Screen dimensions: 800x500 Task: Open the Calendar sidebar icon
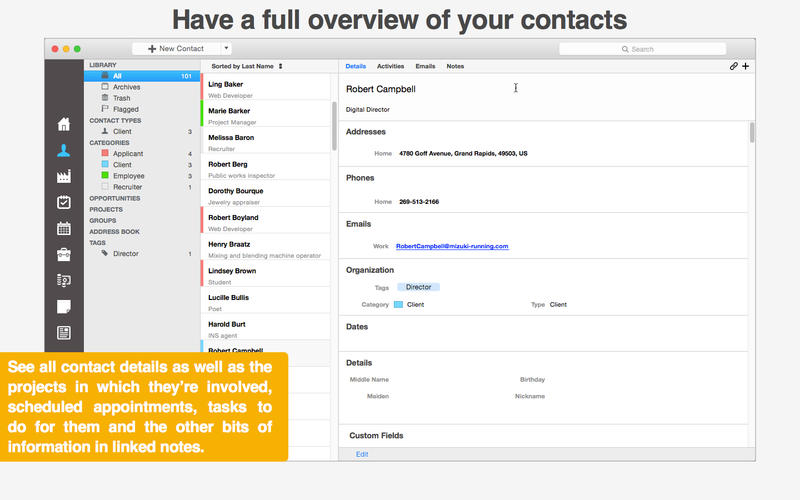[x=64, y=228]
